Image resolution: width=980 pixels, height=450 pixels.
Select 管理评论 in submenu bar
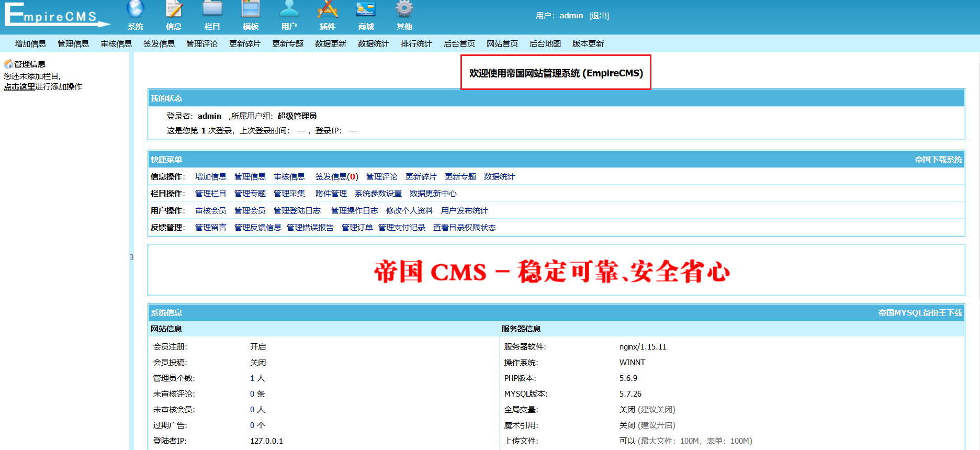click(202, 43)
